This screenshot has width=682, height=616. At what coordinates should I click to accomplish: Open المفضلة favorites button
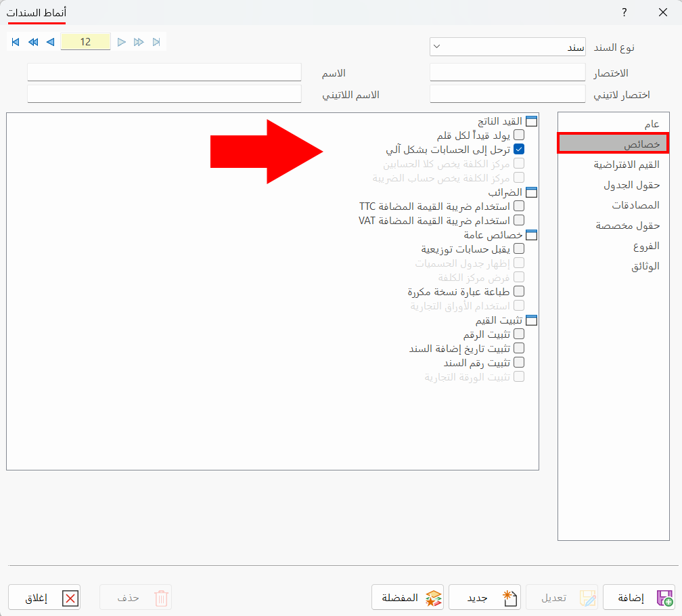407,597
